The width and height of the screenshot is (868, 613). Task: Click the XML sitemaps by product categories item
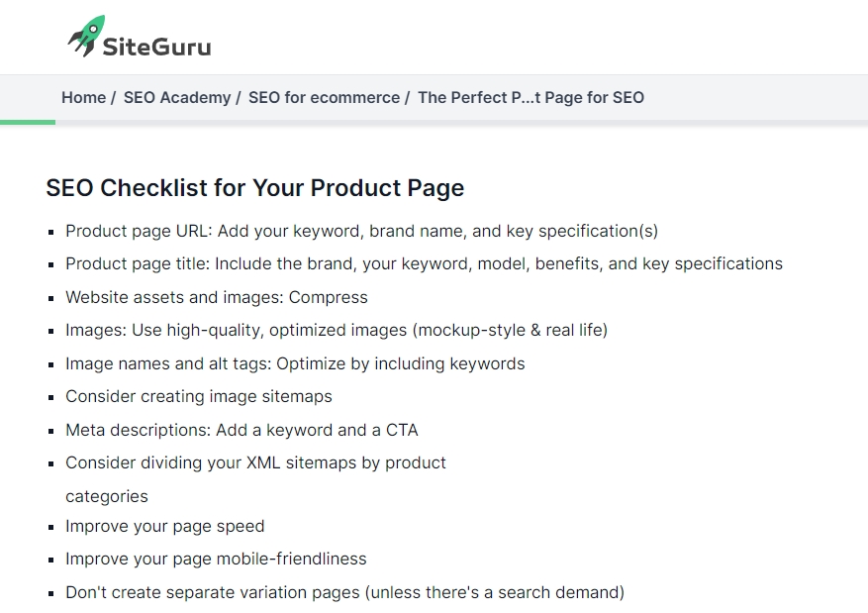pos(255,479)
